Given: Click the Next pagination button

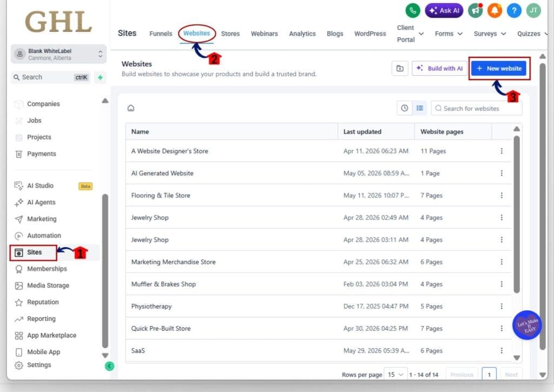Looking at the screenshot, I should pyautogui.click(x=511, y=374).
